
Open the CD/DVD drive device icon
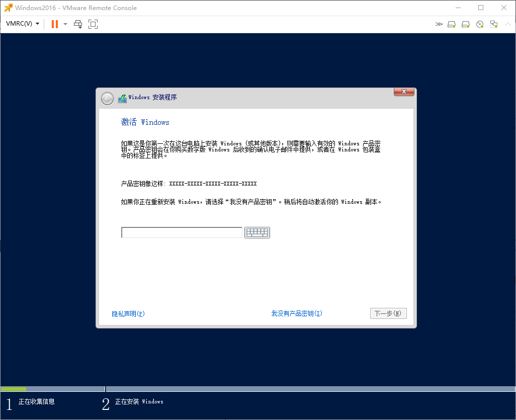pos(480,24)
